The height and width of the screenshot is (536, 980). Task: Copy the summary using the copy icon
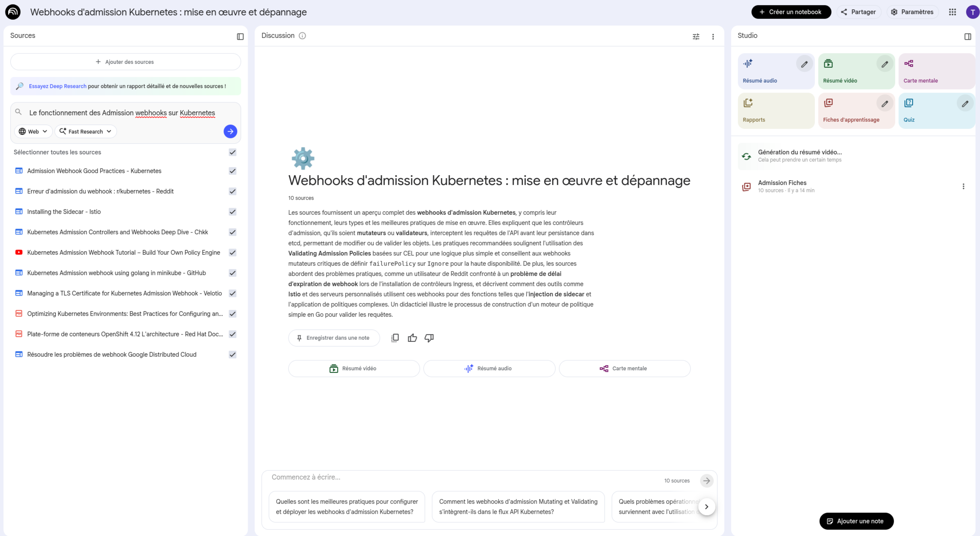pyautogui.click(x=395, y=338)
